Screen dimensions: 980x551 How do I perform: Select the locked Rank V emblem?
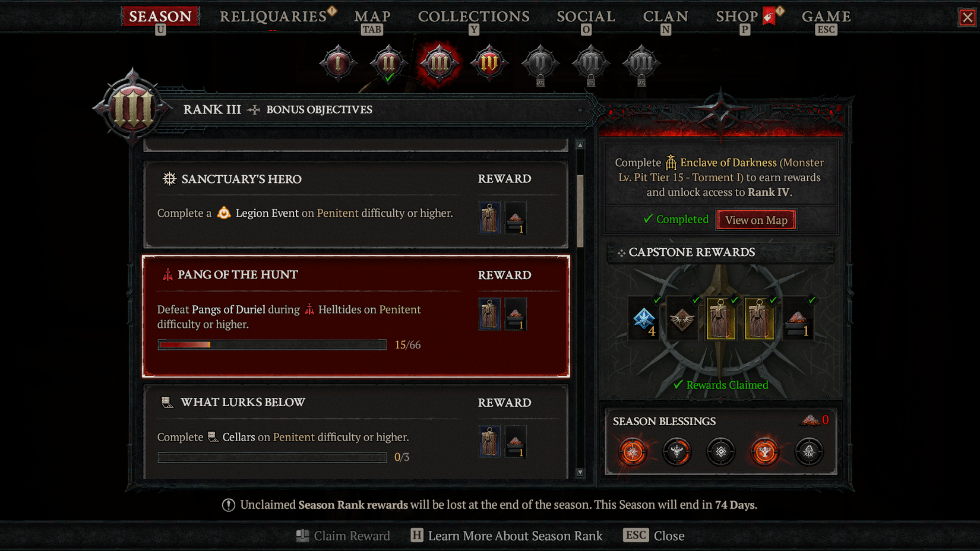point(540,64)
